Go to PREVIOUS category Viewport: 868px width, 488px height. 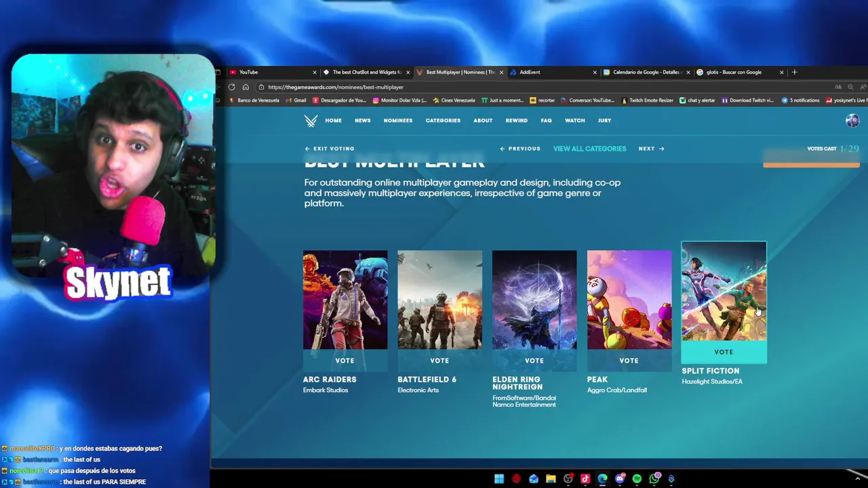(x=520, y=148)
